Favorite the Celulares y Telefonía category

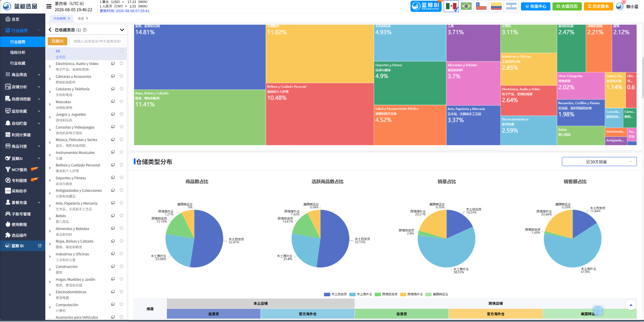(121, 89)
